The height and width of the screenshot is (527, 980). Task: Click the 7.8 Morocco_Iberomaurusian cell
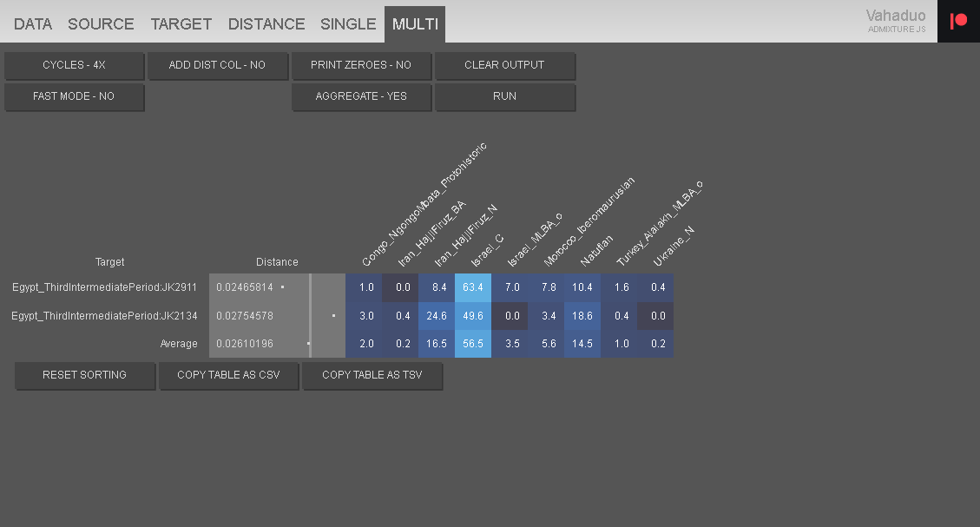546,287
